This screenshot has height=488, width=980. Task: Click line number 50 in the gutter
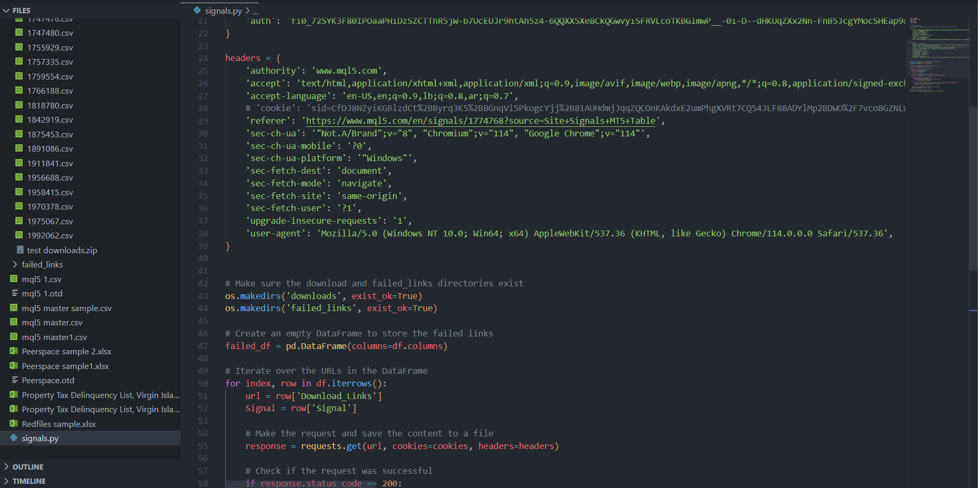203,383
